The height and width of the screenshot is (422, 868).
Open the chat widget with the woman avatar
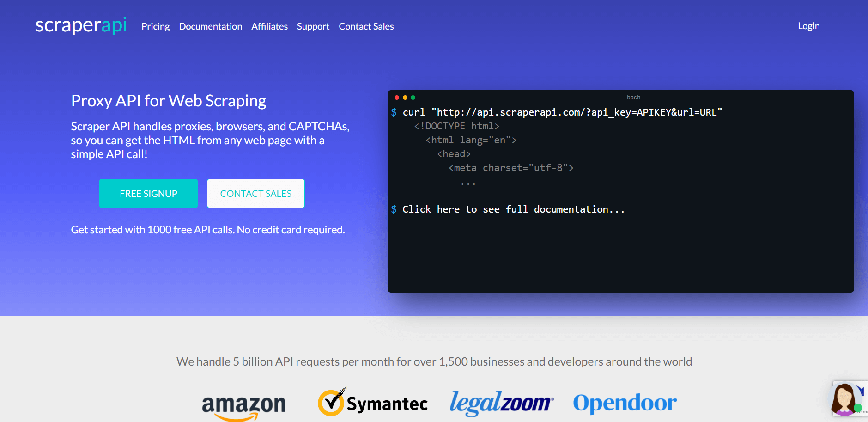coord(846,399)
